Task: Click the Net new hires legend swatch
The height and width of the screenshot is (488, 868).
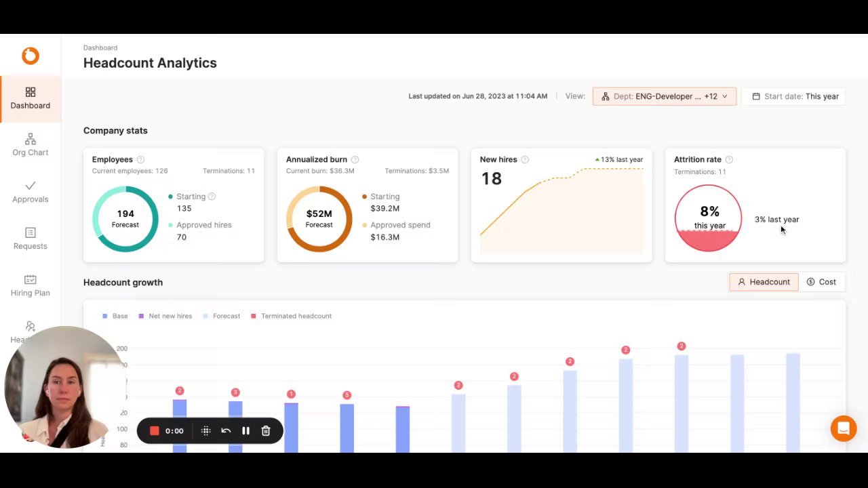Action: [x=141, y=316]
